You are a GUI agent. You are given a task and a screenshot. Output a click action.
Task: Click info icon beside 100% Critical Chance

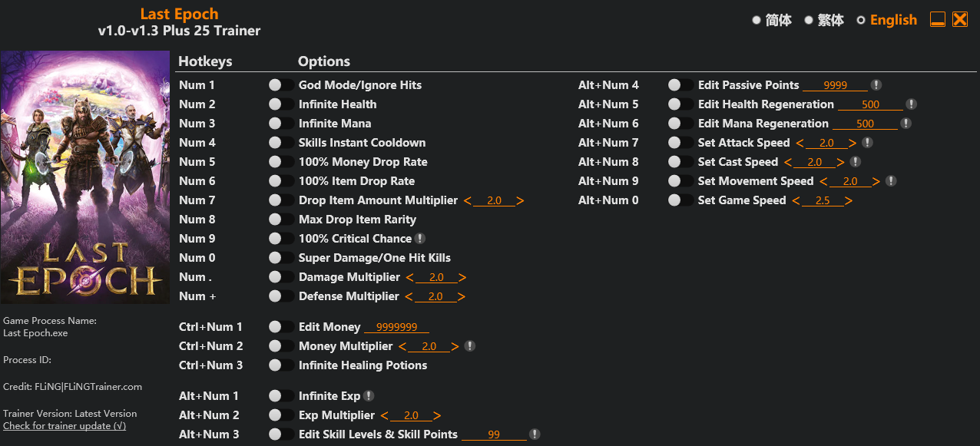tap(420, 239)
